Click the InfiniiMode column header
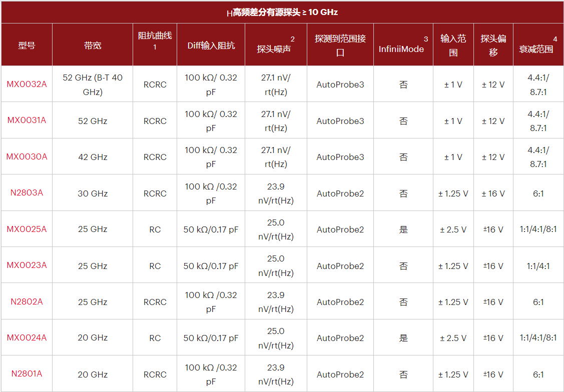Viewport: 564px width, 392px height. [x=403, y=45]
